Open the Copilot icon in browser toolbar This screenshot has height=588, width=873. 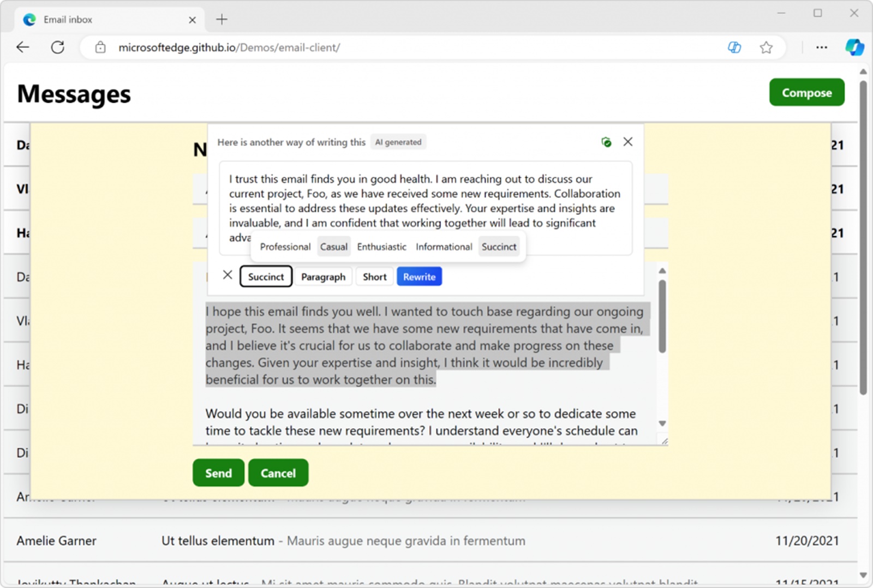pos(854,47)
